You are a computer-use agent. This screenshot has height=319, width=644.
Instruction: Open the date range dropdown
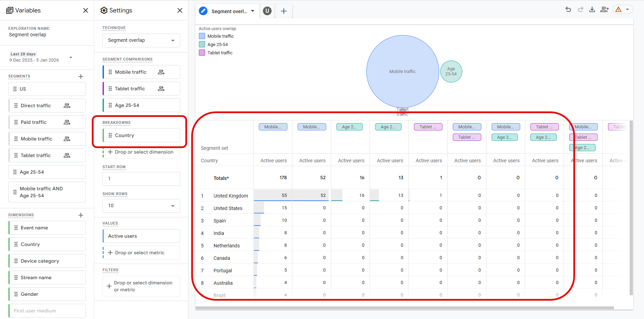tap(71, 57)
